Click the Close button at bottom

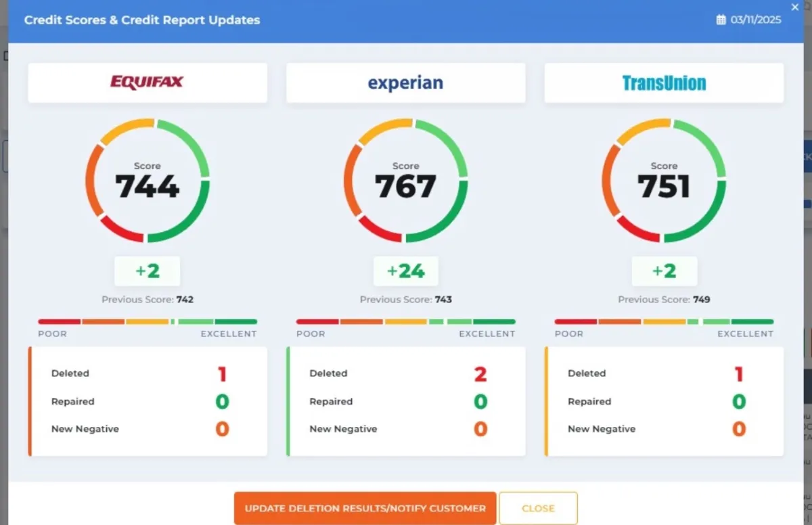[539, 508]
